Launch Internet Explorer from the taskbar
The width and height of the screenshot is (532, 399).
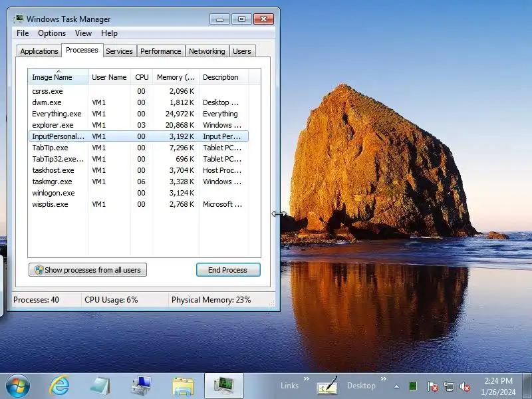click(59, 386)
